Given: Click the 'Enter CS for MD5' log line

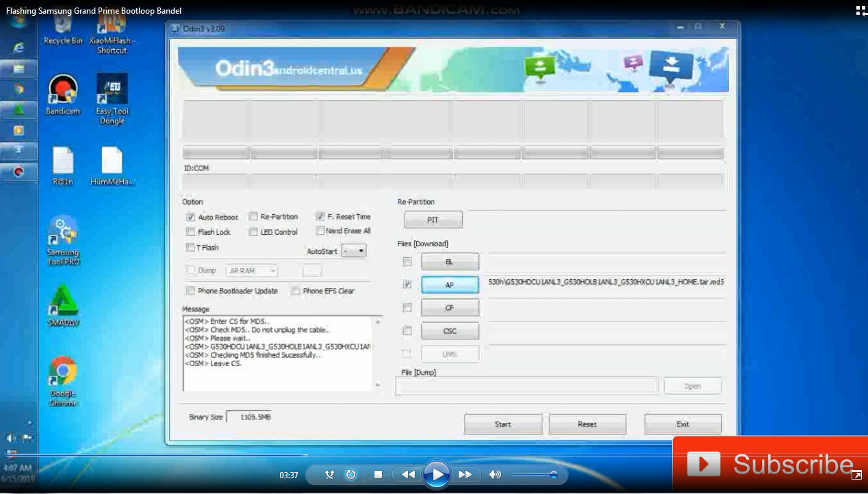Looking at the screenshot, I should pyautogui.click(x=227, y=321).
